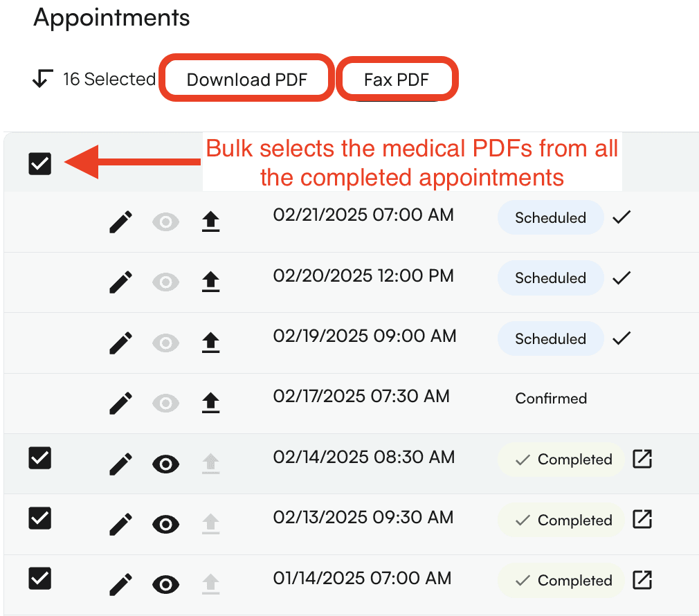View the 02/14/2025 completed appointment eye icon

(165, 464)
